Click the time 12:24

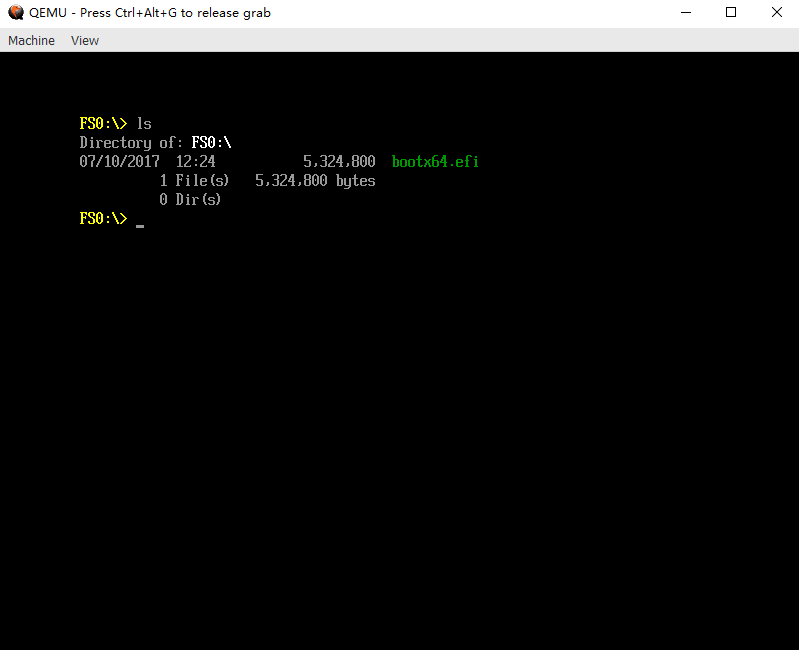[x=195, y=161]
